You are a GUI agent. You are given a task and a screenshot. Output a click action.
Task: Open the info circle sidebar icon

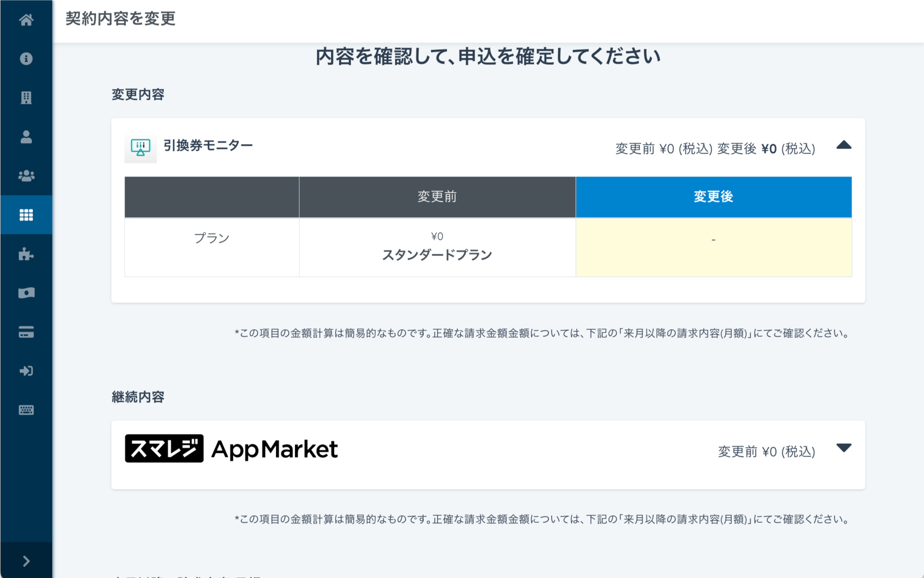(x=26, y=59)
